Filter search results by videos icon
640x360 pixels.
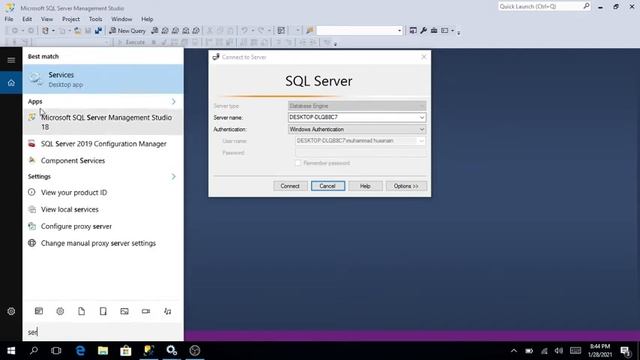[146, 311]
